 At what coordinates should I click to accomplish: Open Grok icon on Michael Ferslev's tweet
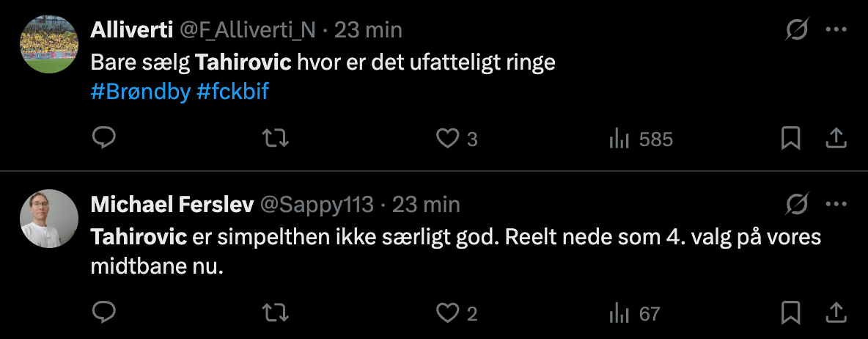(x=796, y=204)
